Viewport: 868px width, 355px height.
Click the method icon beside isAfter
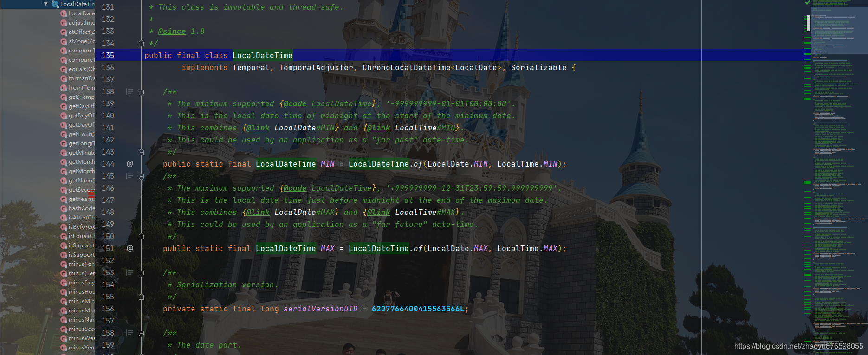tap(64, 218)
